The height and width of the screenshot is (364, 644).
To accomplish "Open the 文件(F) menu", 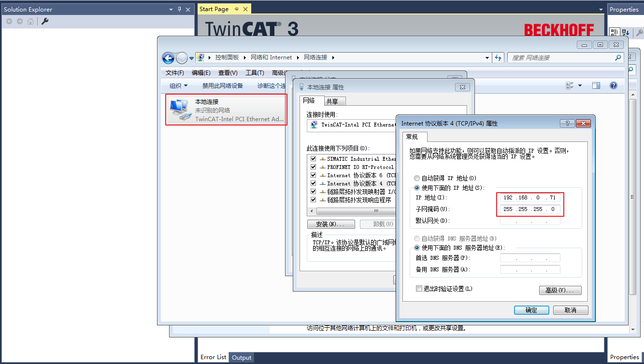I will [x=174, y=73].
